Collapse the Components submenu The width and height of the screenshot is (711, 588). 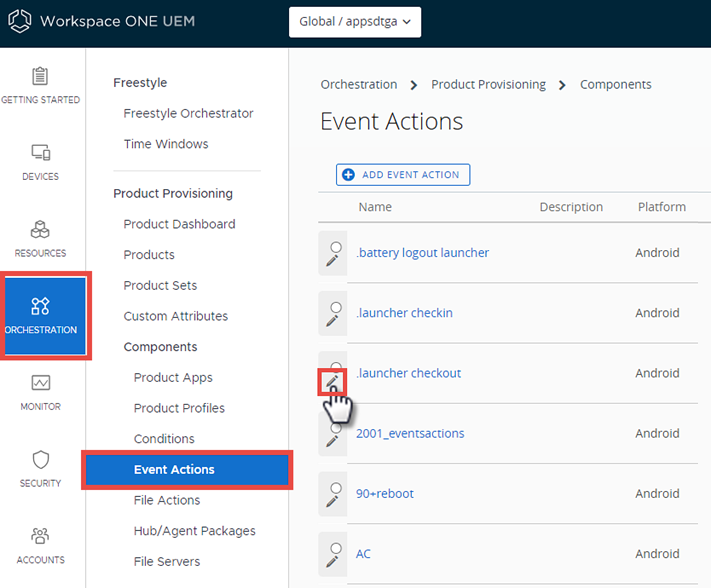click(160, 347)
